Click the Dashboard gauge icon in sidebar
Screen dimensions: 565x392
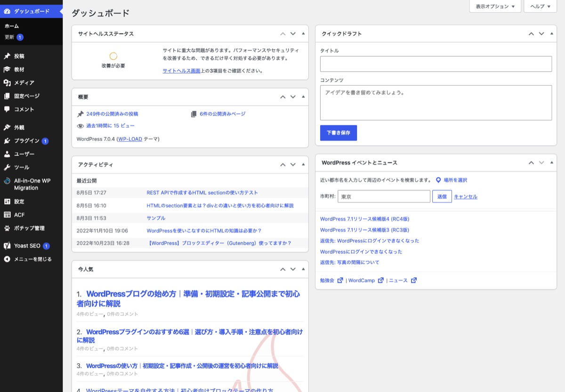(x=7, y=11)
